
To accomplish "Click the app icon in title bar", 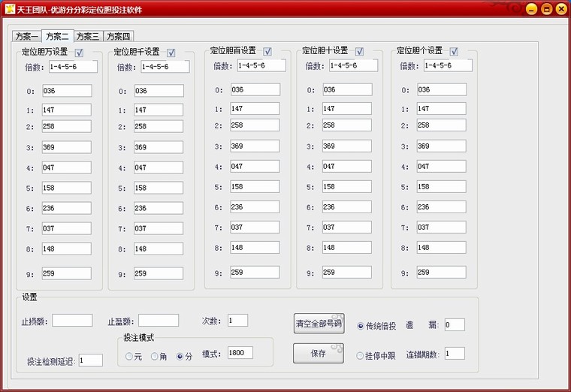I will [x=9, y=9].
